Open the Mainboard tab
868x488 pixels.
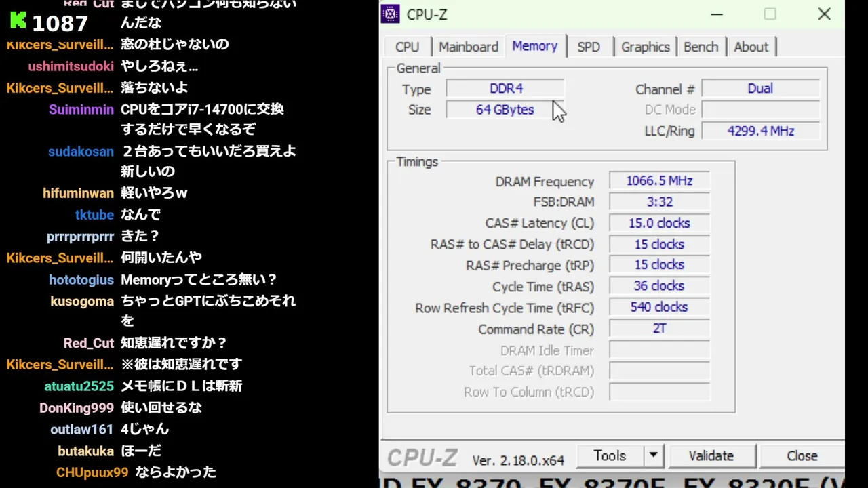point(468,47)
